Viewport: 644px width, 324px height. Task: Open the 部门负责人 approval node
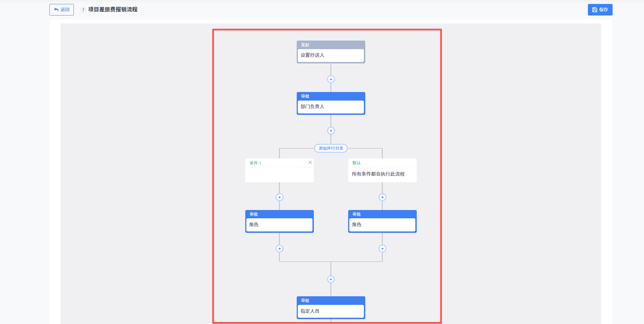331,107
